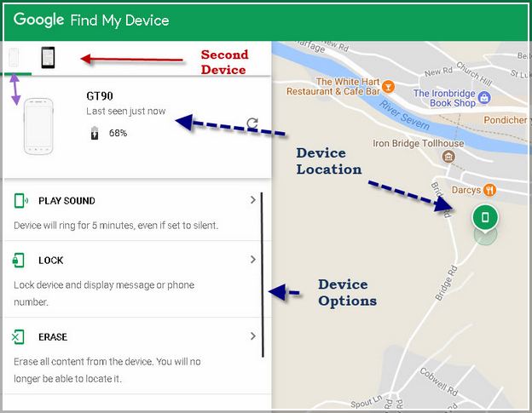Click the Spout Ln street label
The width and height of the screenshot is (532, 413).
pos(367,401)
